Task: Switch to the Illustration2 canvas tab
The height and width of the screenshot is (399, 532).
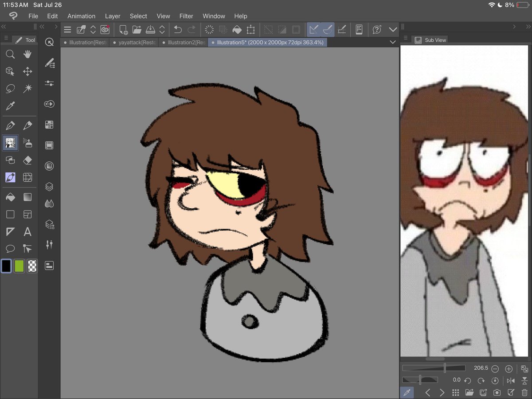Action: coord(184,43)
